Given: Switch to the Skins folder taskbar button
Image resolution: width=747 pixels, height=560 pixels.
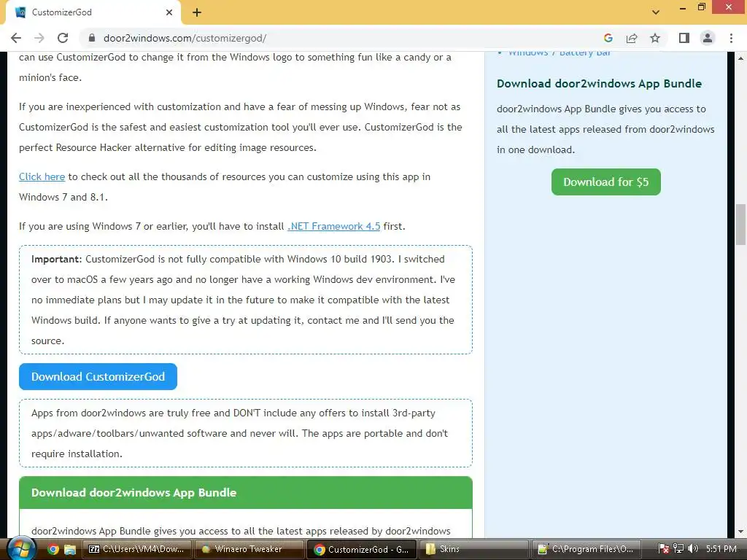Looking at the screenshot, I should [473, 549].
